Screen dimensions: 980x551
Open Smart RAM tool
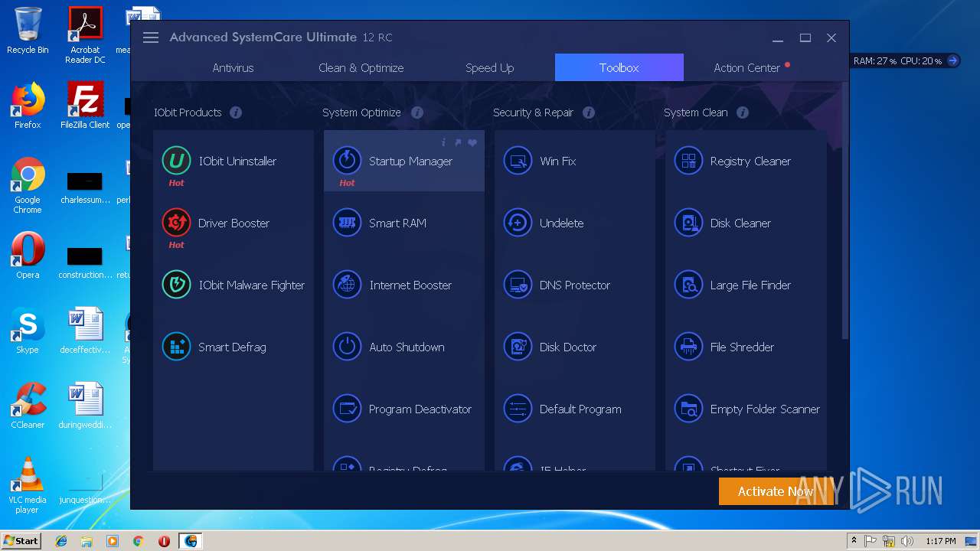pos(404,223)
